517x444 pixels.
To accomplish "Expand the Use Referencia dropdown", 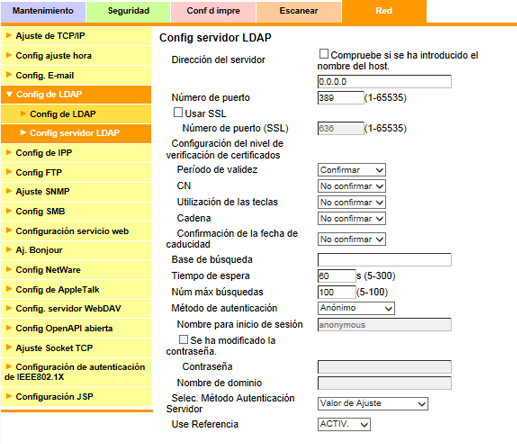I will tap(344, 424).
